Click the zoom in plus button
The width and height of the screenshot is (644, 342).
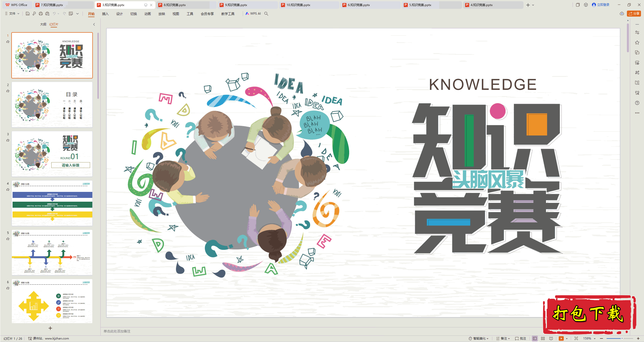point(638,338)
